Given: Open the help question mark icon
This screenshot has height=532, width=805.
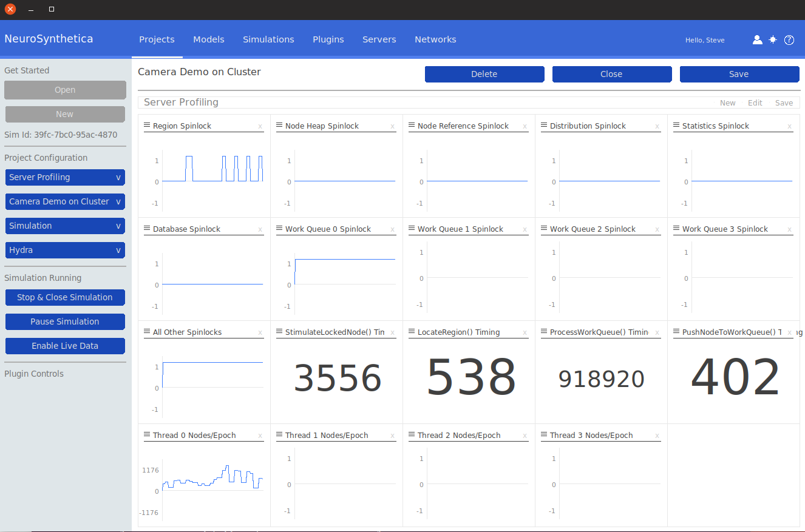Looking at the screenshot, I should point(789,40).
